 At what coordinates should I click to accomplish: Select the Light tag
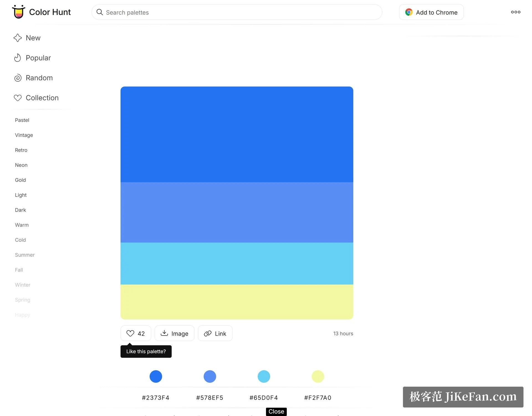click(x=21, y=195)
